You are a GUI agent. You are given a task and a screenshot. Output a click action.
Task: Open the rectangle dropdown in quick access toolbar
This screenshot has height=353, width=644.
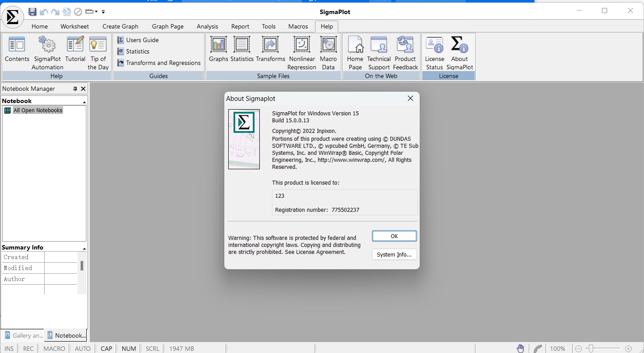click(x=92, y=12)
